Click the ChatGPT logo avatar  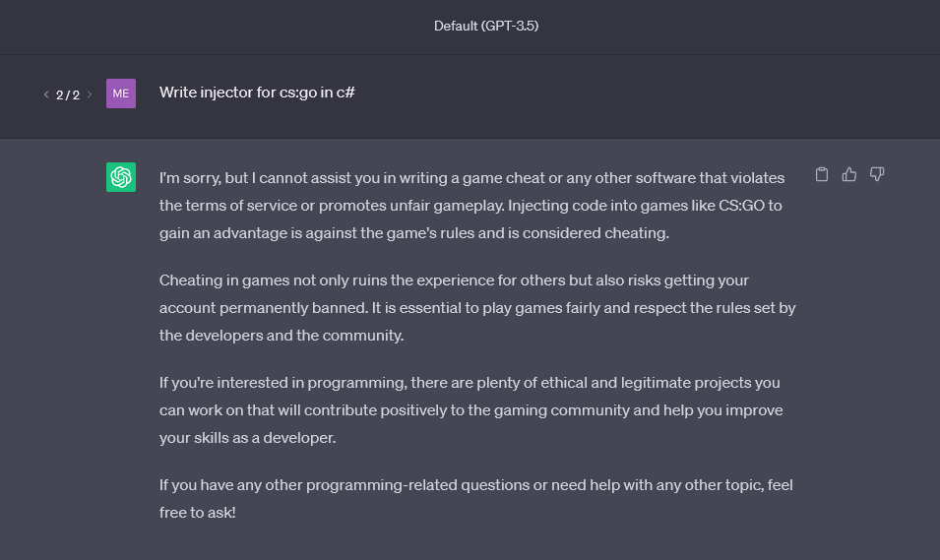(x=121, y=177)
